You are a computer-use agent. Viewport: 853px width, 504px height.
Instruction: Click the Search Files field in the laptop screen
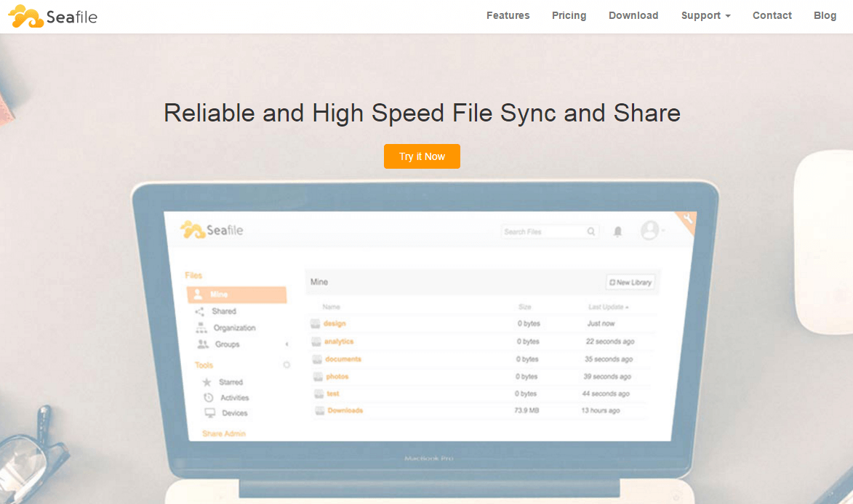point(550,232)
